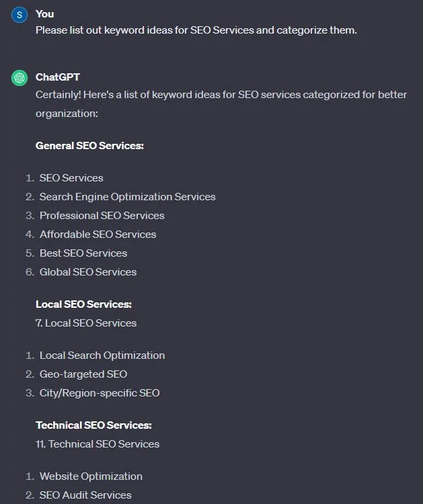Click list item 'Affordable SEO Services'
423x504 pixels.
click(x=98, y=235)
